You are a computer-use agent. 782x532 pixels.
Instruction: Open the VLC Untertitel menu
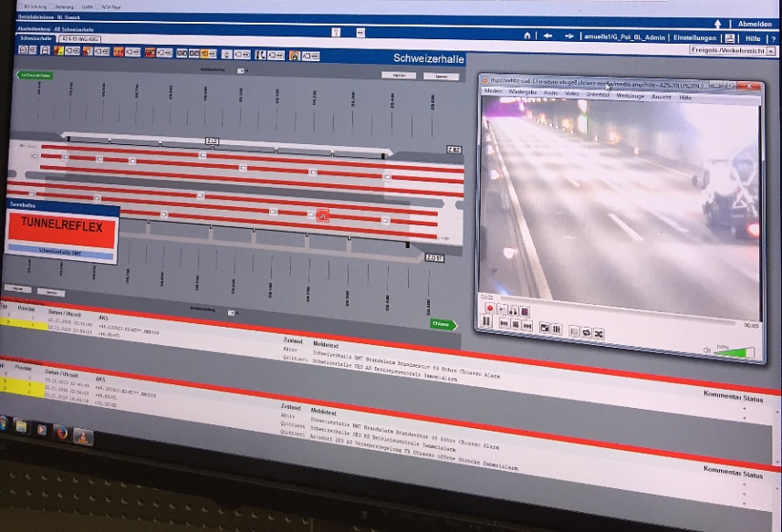(598, 94)
